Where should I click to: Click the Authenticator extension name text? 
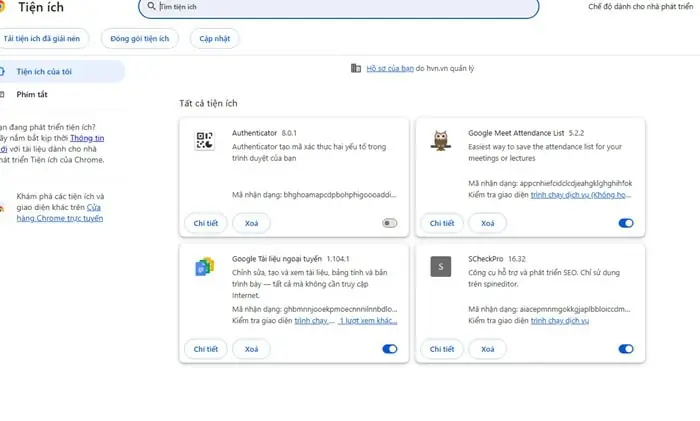[x=254, y=133]
